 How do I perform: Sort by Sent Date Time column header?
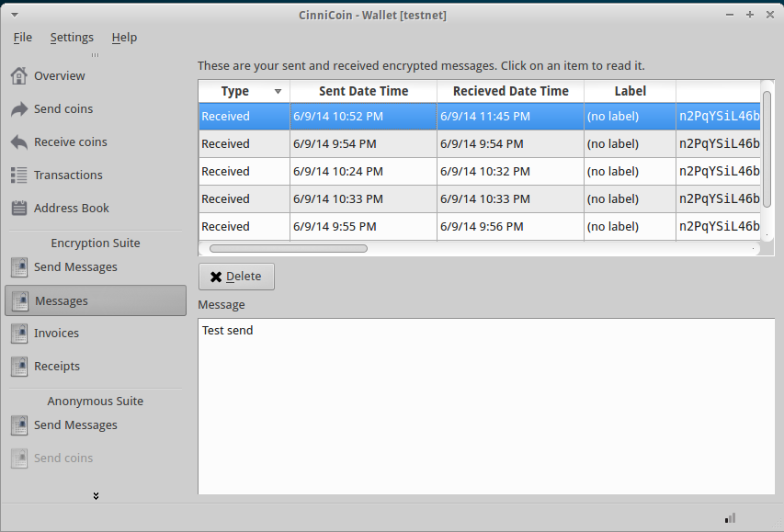[x=363, y=91]
